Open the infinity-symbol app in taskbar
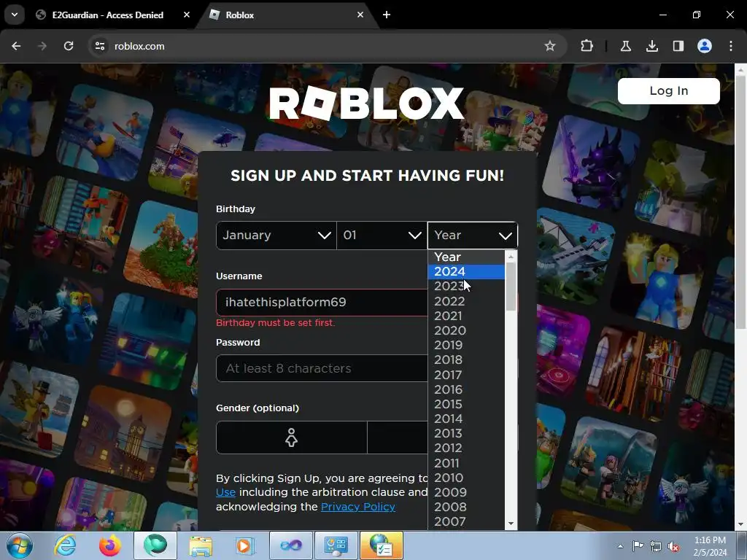 click(291, 545)
